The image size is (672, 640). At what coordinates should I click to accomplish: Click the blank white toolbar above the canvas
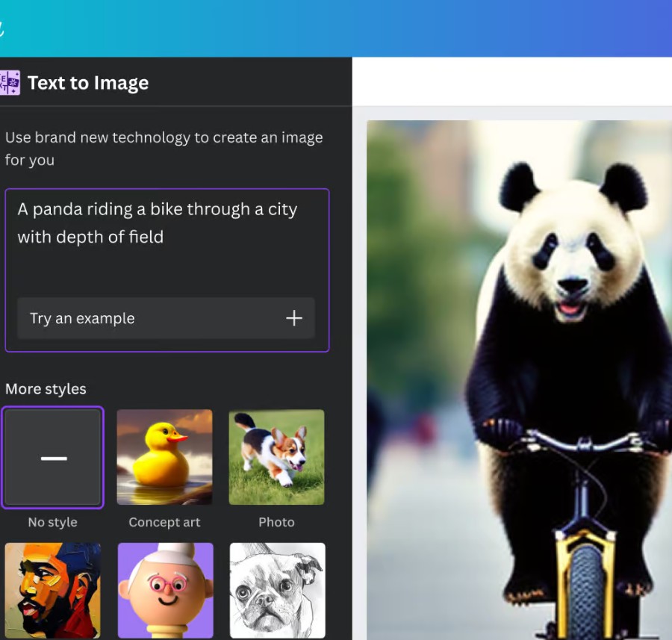pos(511,82)
